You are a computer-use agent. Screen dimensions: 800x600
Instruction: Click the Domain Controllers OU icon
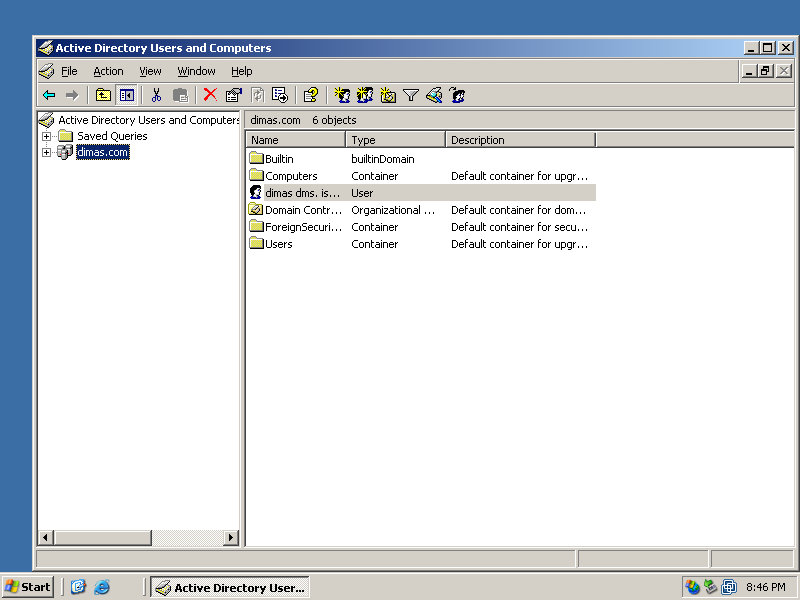[256, 209]
